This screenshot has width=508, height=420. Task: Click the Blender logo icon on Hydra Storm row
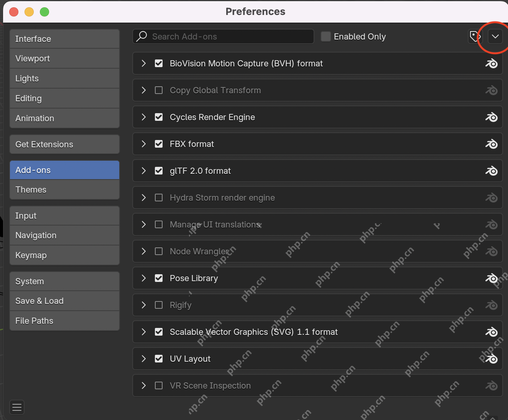(492, 198)
